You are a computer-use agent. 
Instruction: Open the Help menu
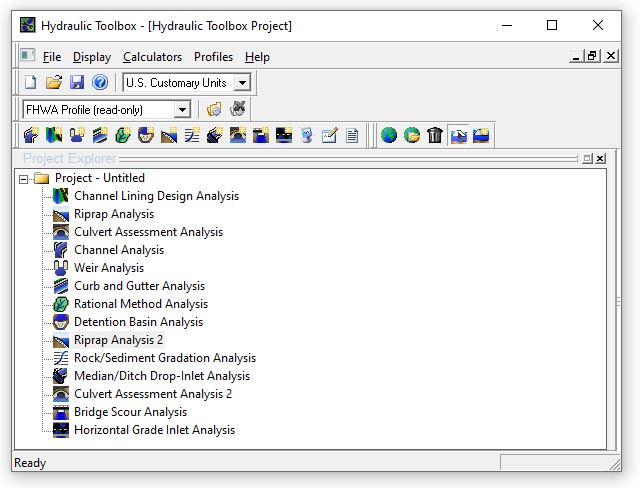click(x=257, y=57)
